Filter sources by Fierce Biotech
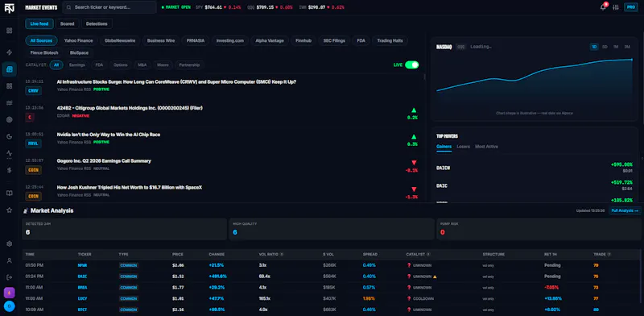This screenshot has width=644, height=316. point(44,52)
